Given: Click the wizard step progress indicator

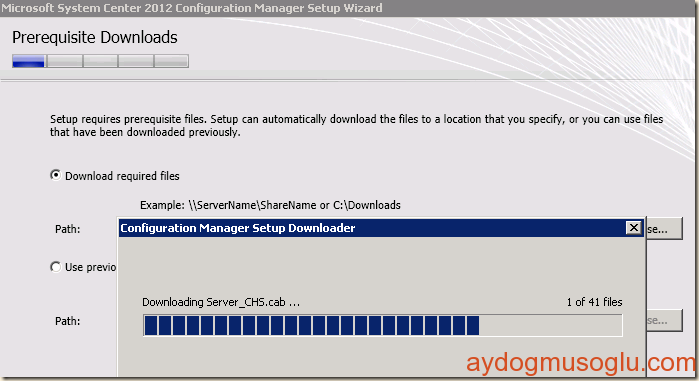Looking at the screenshot, I should 100,61.
